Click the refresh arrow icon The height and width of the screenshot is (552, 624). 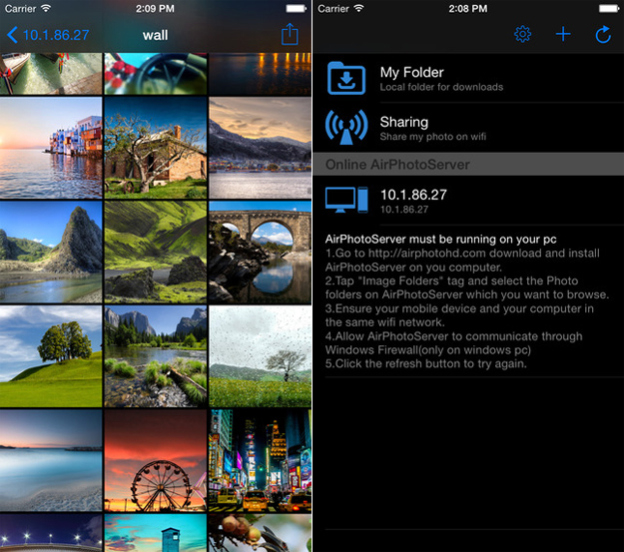tap(602, 35)
